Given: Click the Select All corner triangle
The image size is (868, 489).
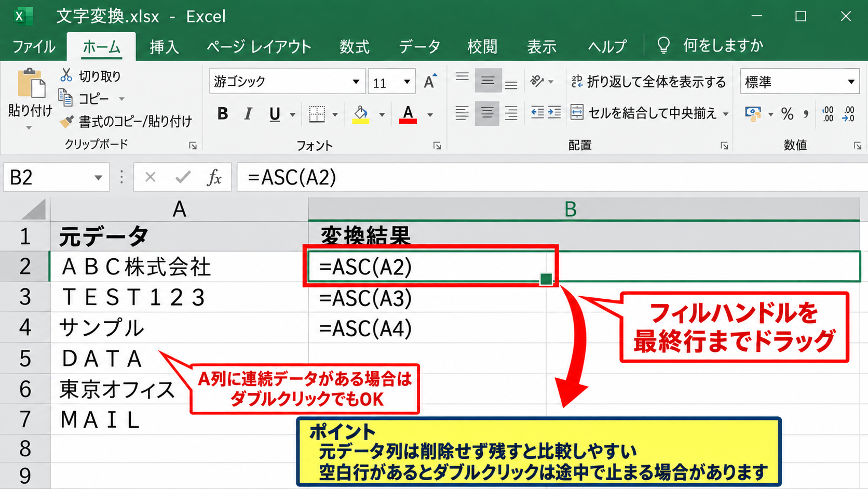Looking at the screenshot, I should pos(34,210).
